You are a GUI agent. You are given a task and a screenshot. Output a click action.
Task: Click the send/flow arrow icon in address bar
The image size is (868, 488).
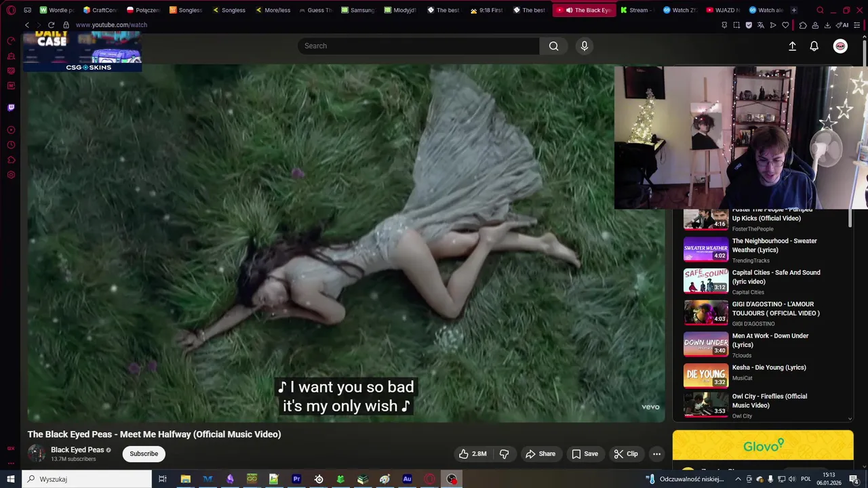[x=773, y=25]
